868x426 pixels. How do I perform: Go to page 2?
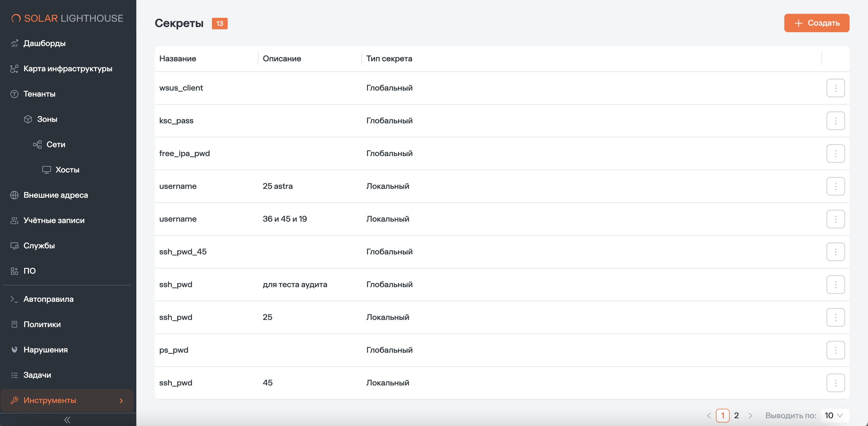click(736, 415)
